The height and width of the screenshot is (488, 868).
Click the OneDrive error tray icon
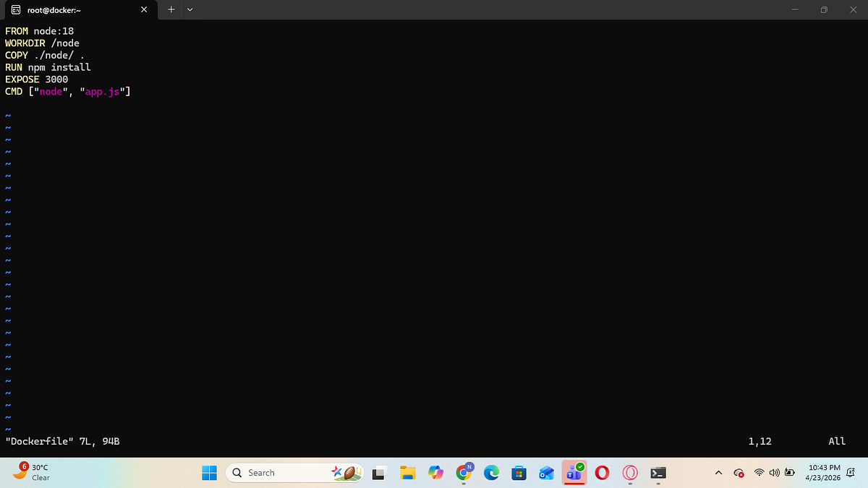(x=739, y=473)
